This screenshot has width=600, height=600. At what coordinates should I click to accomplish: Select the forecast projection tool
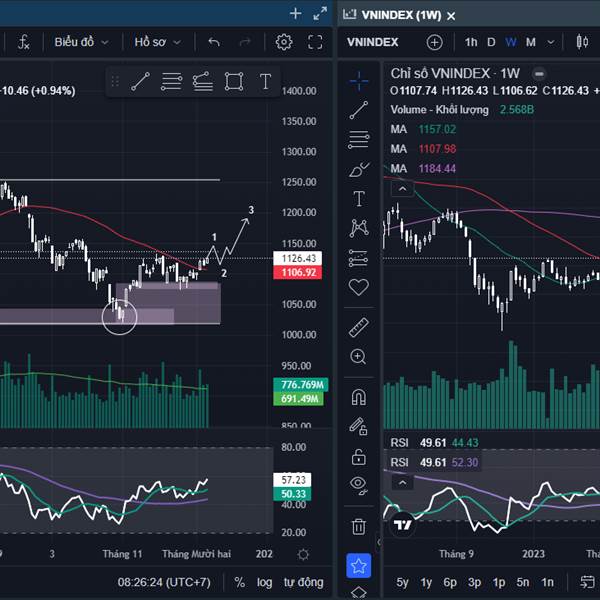click(359, 258)
